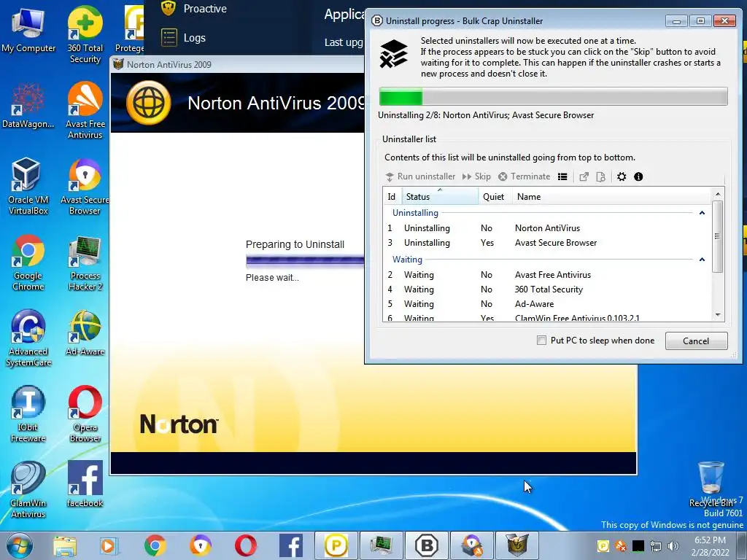
Task: Open the Proactive item in background window
Action: tap(194, 9)
